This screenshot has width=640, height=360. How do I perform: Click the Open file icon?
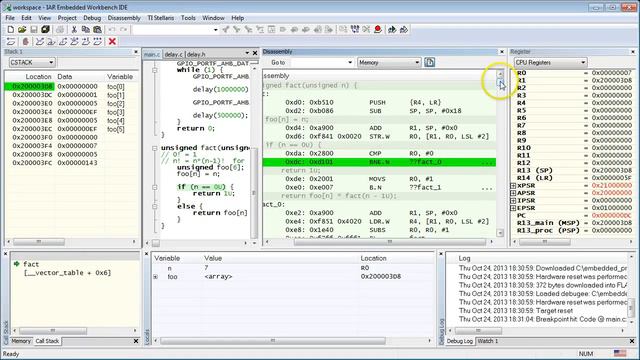click(x=22, y=29)
